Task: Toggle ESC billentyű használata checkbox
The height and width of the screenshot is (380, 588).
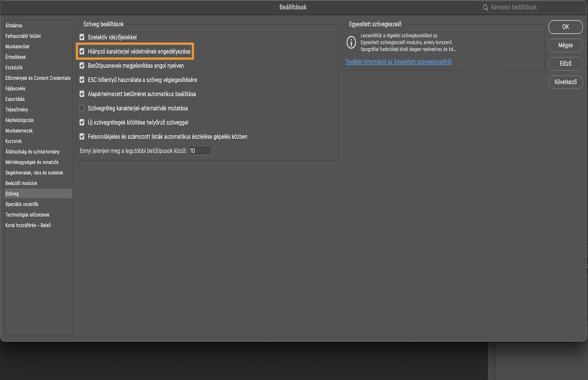Action: [82, 80]
